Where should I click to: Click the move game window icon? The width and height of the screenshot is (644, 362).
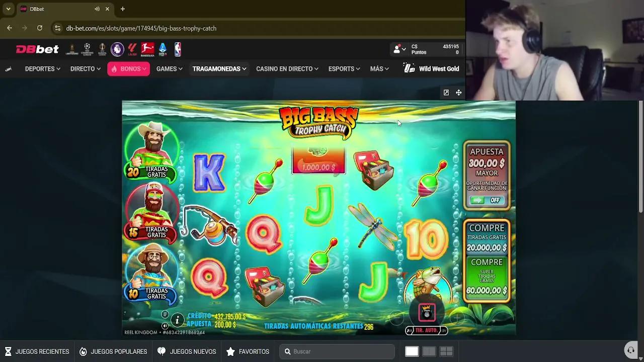pos(459,93)
